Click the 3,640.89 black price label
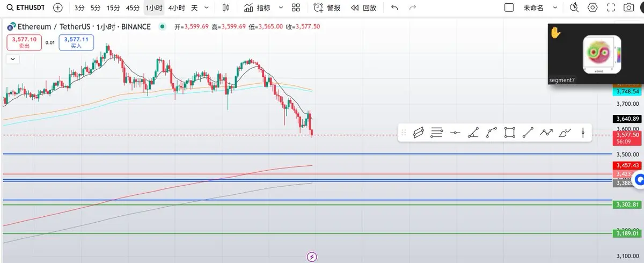The image size is (644, 263). (627, 119)
